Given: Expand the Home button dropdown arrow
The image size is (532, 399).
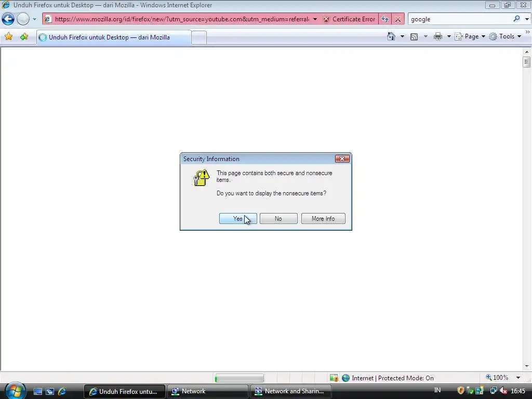Looking at the screenshot, I should click(403, 36).
